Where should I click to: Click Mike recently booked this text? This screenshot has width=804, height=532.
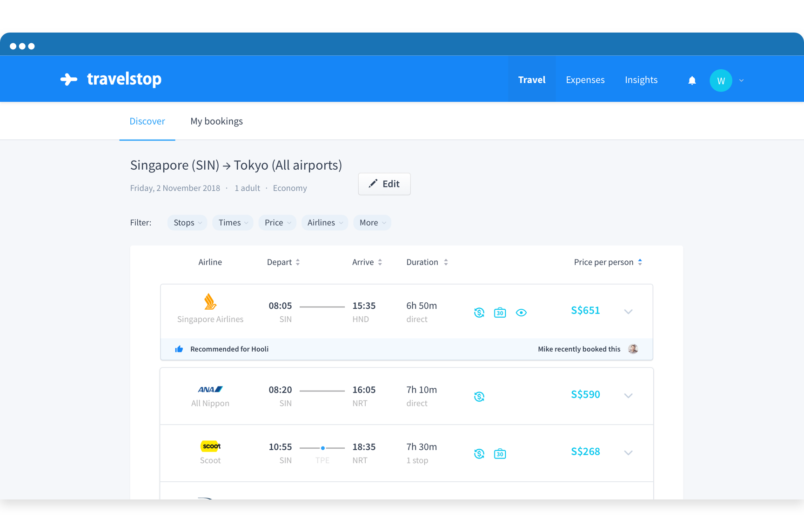pos(579,349)
